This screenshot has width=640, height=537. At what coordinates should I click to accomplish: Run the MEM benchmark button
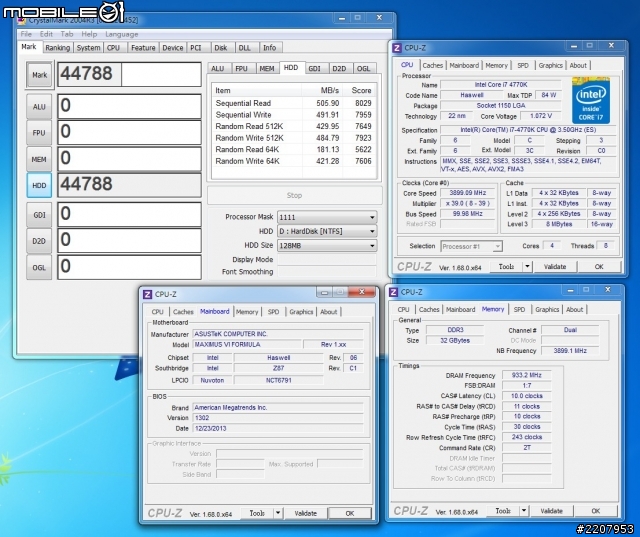click(39, 159)
